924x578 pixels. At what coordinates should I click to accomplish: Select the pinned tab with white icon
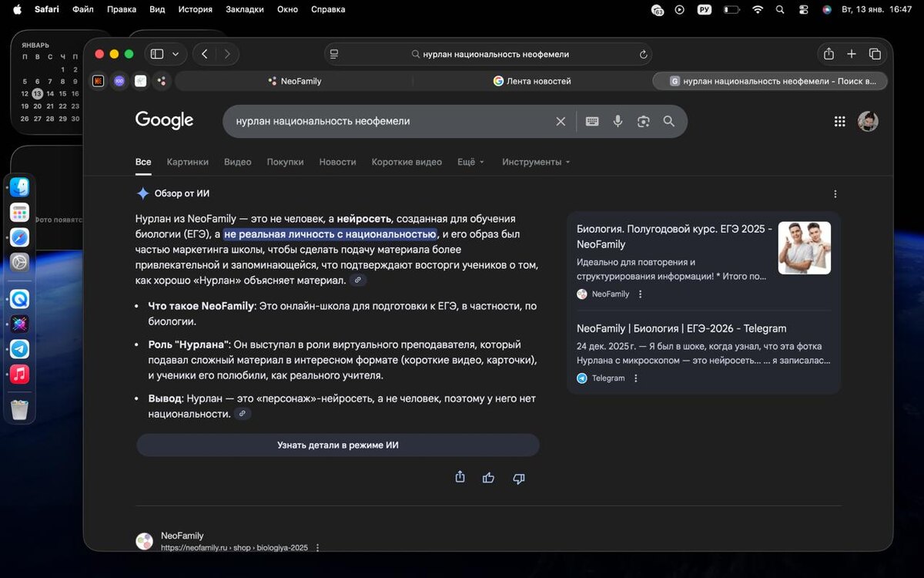(140, 81)
